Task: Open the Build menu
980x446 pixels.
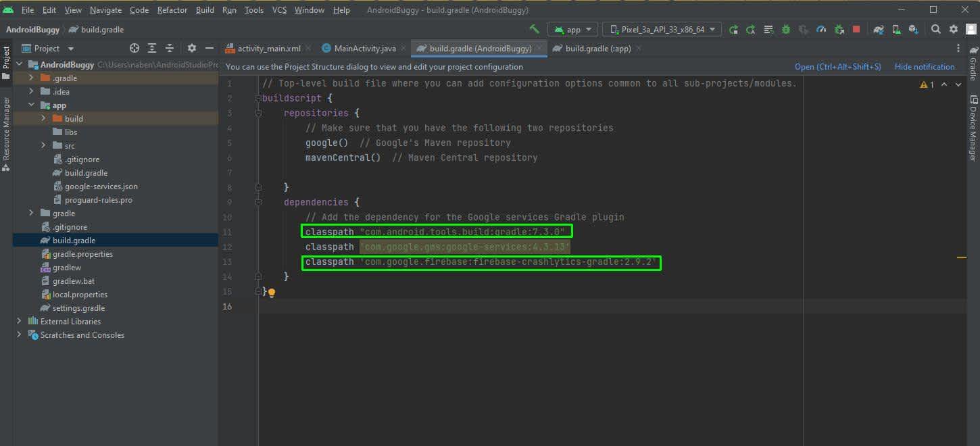Action: click(x=205, y=10)
